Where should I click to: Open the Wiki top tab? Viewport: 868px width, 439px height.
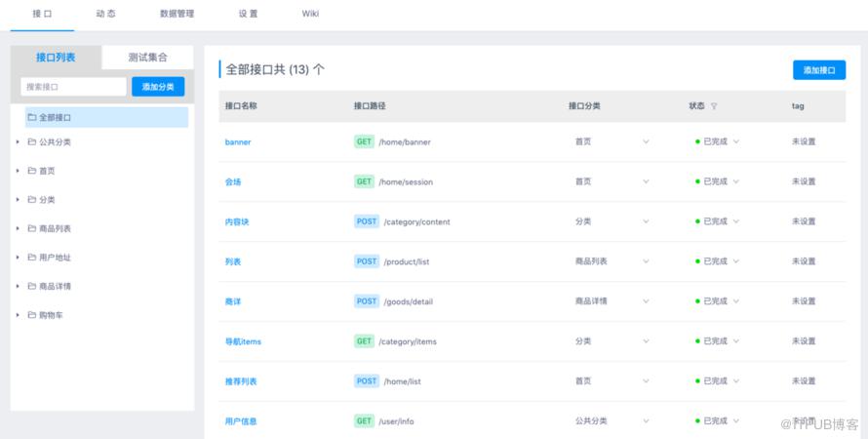click(x=310, y=14)
